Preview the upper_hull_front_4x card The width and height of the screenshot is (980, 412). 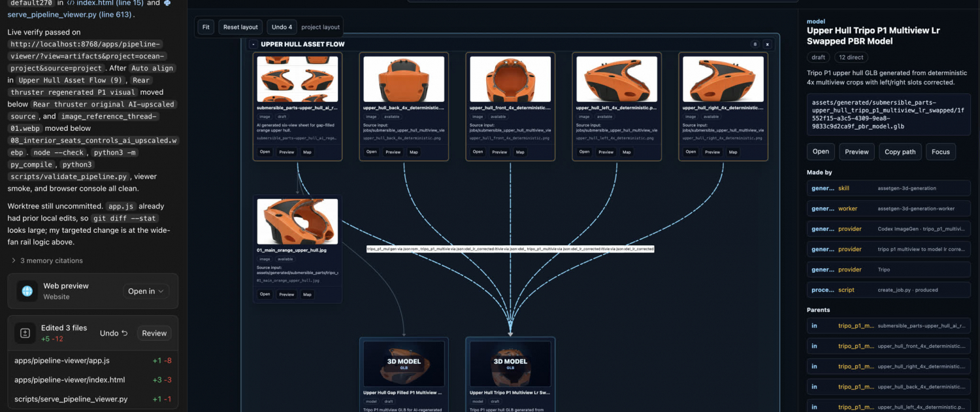click(x=500, y=152)
